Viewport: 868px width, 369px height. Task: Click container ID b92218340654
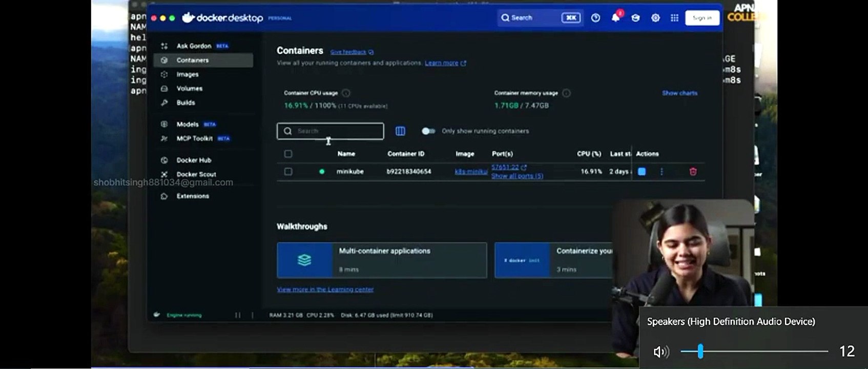click(x=409, y=172)
